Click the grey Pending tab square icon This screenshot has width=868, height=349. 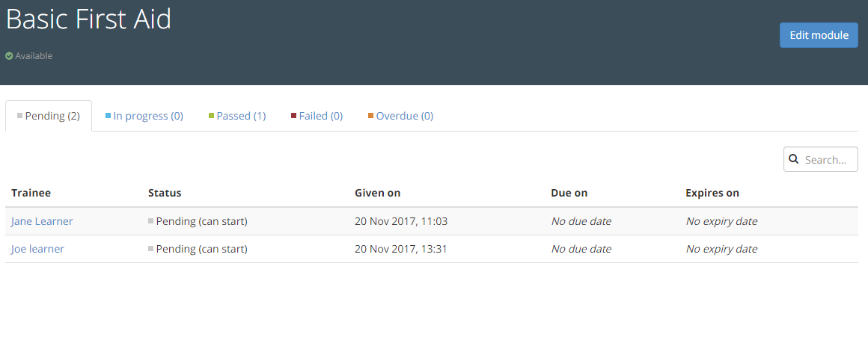tap(20, 116)
